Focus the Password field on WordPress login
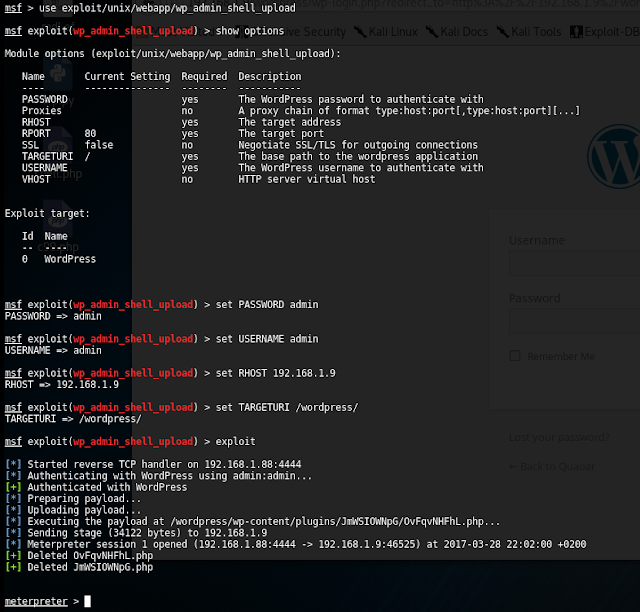This screenshot has height=612, width=640. point(575,321)
